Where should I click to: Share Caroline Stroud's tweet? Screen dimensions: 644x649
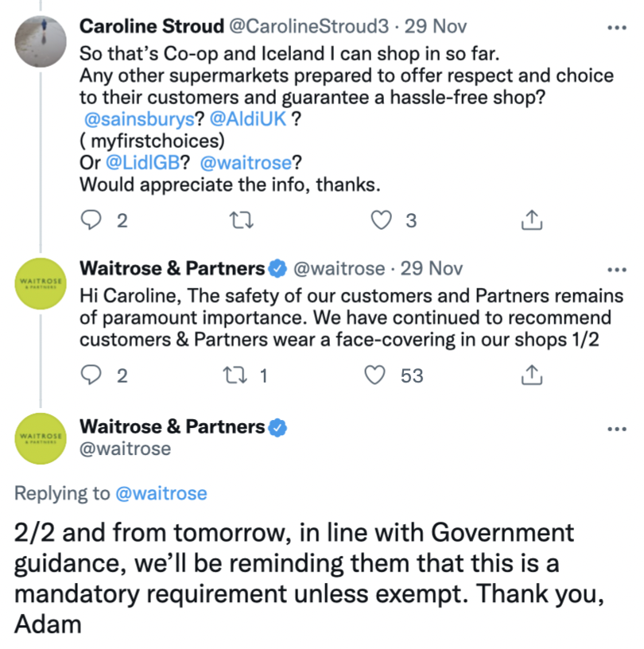531,220
